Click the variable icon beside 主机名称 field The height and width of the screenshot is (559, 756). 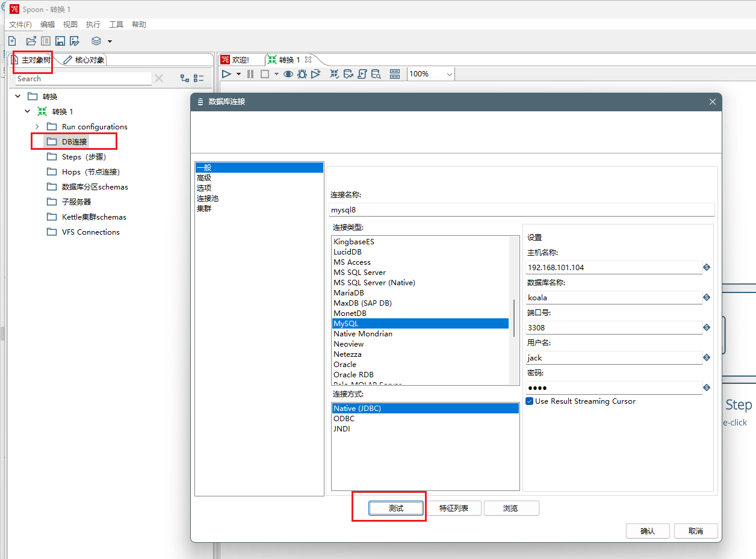coord(707,267)
